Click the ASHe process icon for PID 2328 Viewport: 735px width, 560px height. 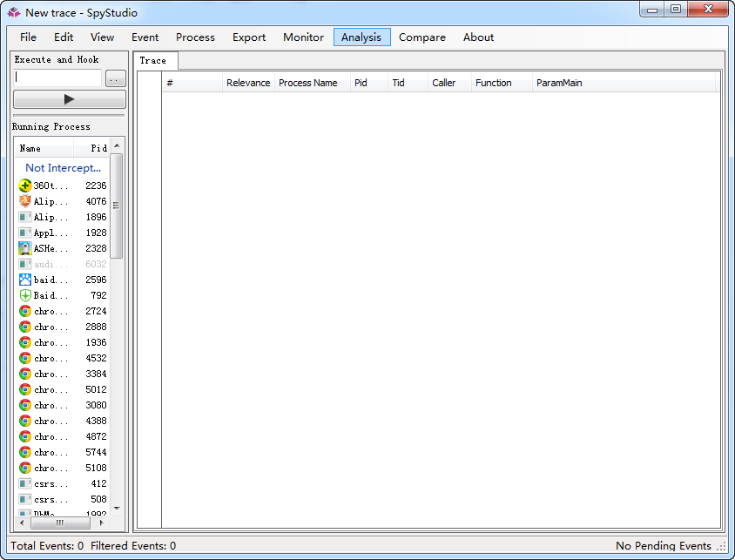coord(25,248)
